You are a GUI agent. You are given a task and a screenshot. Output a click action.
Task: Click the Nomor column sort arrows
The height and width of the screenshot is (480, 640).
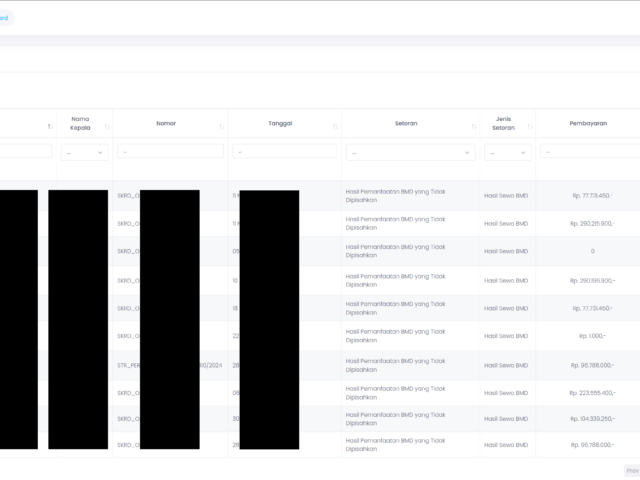[x=222, y=127]
